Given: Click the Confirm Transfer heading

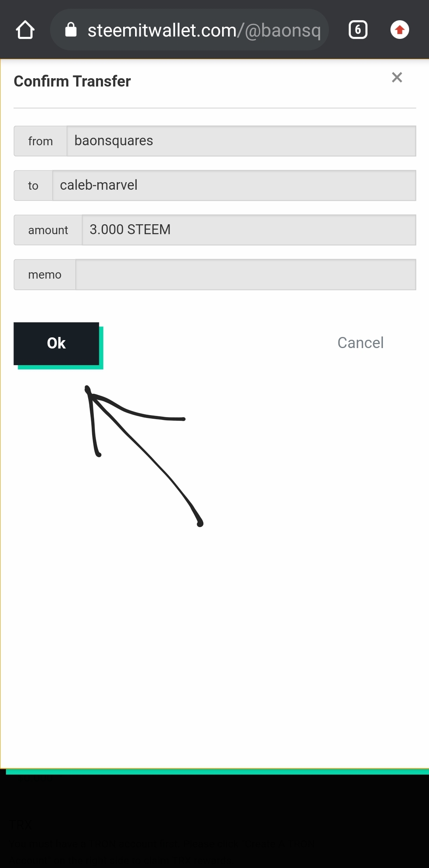Looking at the screenshot, I should coord(72,81).
